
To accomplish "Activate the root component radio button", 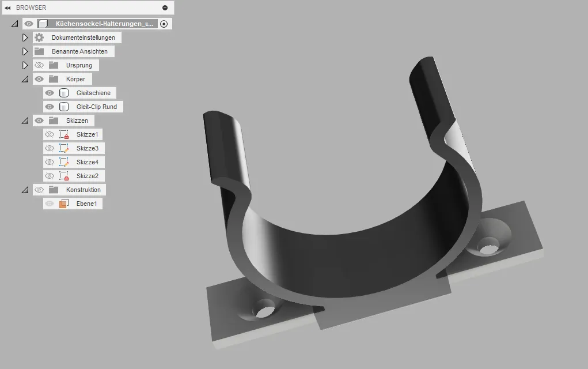I will pyautogui.click(x=164, y=24).
